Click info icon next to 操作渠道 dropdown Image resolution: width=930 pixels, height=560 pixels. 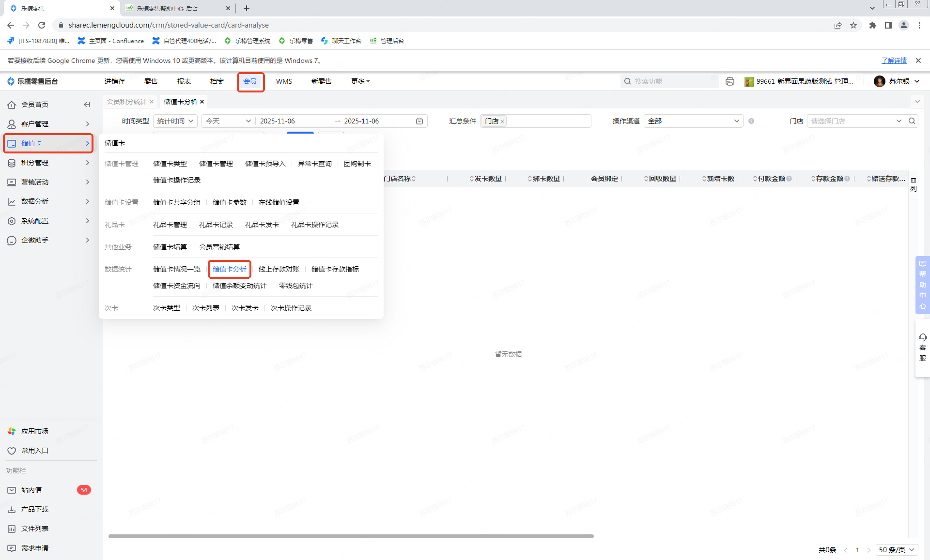751,121
